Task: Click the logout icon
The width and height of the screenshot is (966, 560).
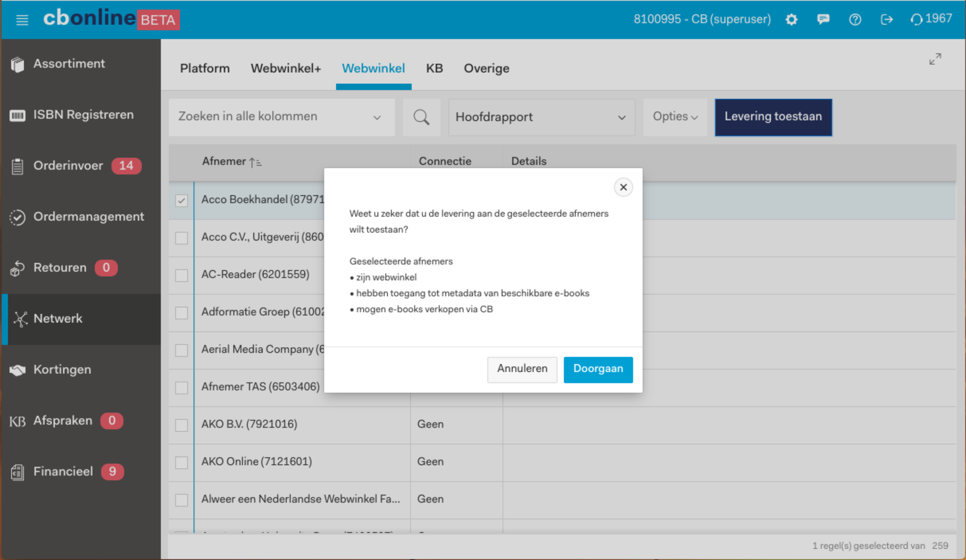Action: pos(887,20)
